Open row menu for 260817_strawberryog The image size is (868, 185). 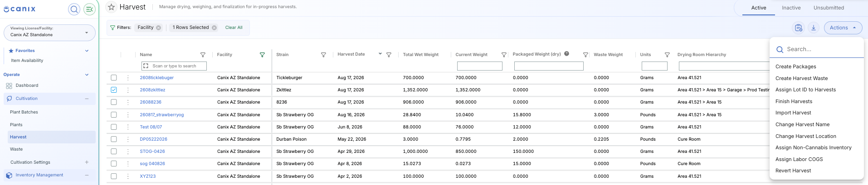point(128,115)
